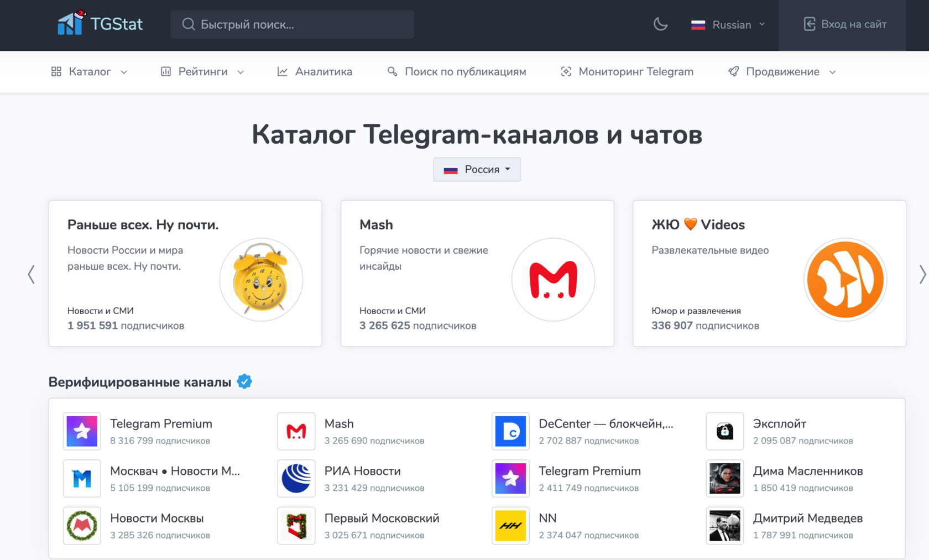Viewport: 929px width, 560px height.
Task: Click the DeCenter blue D icon
Action: (510, 431)
